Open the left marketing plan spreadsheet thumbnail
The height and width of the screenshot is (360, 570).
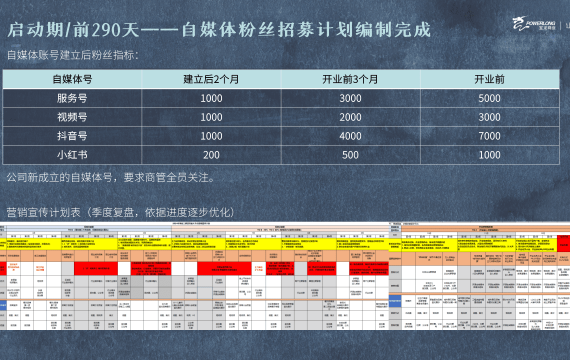[x=194, y=277]
